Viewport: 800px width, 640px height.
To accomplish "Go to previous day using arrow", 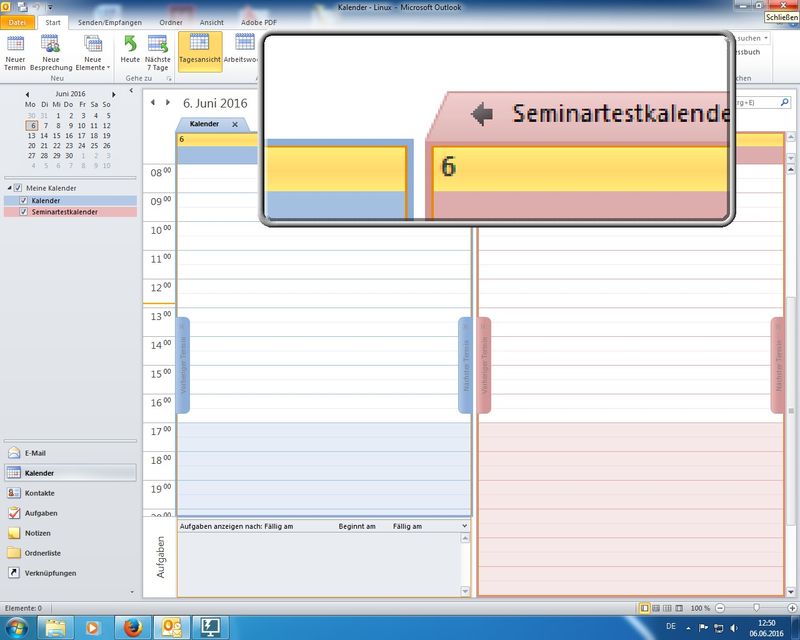I will tap(153, 103).
